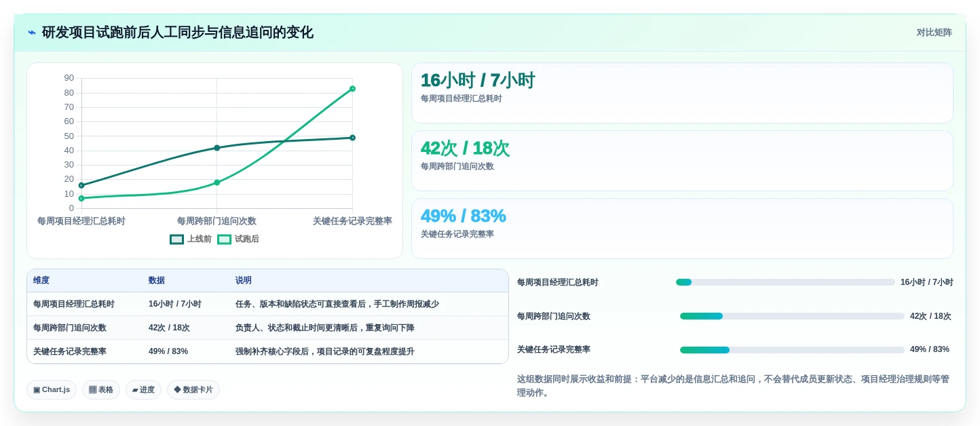Click progress value label 49% / 83%
Image resolution: width=980 pixels, height=426 pixels.
(930, 349)
